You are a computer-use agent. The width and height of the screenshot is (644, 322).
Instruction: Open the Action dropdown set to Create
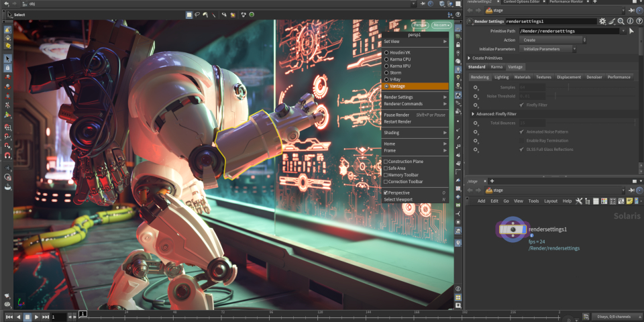point(553,40)
